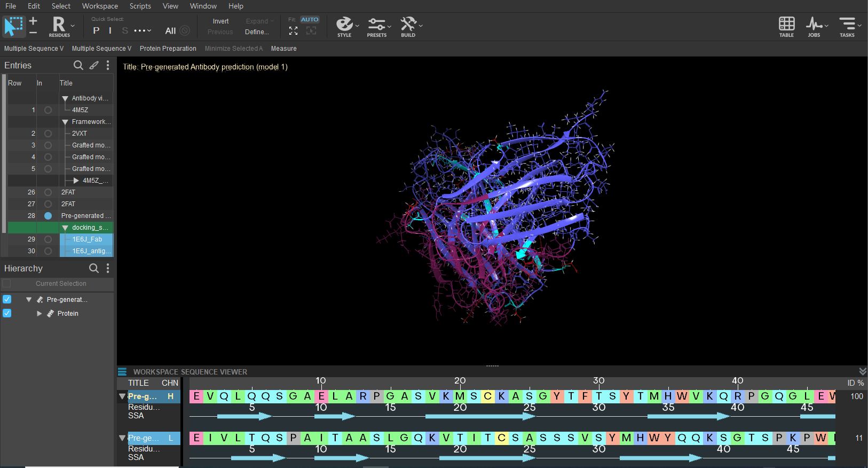Expand the Protein node in Hierarchy
The width and height of the screenshot is (868, 468).
coord(39,314)
